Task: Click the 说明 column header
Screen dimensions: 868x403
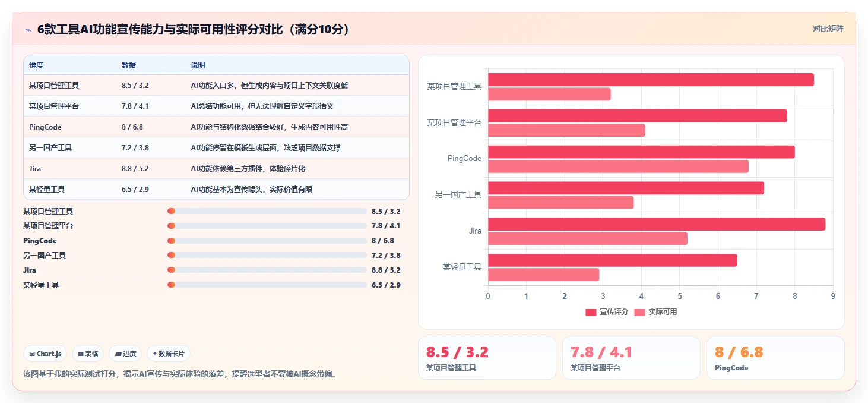Action: (x=198, y=65)
